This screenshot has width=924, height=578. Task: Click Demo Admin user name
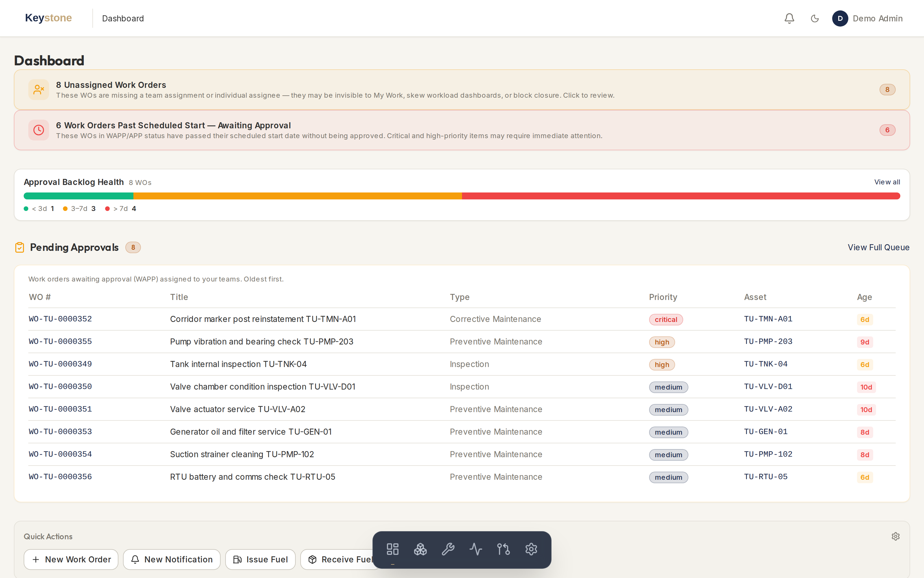[x=878, y=18]
